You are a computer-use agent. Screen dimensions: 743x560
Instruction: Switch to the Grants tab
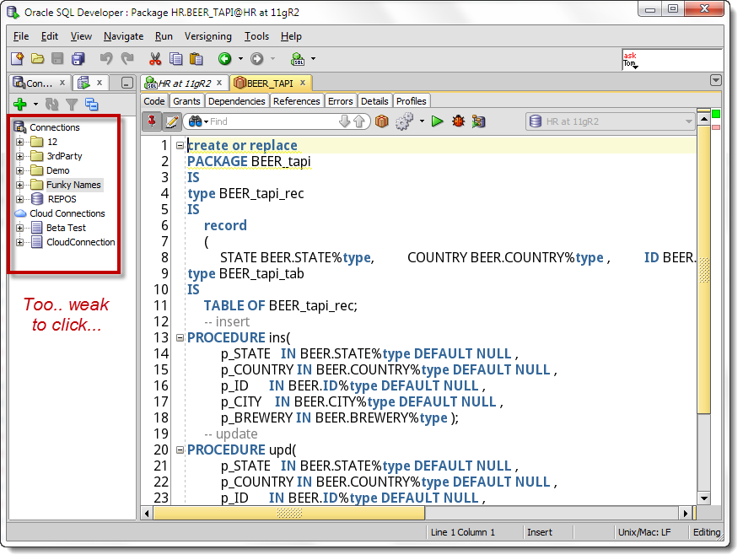[186, 101]
